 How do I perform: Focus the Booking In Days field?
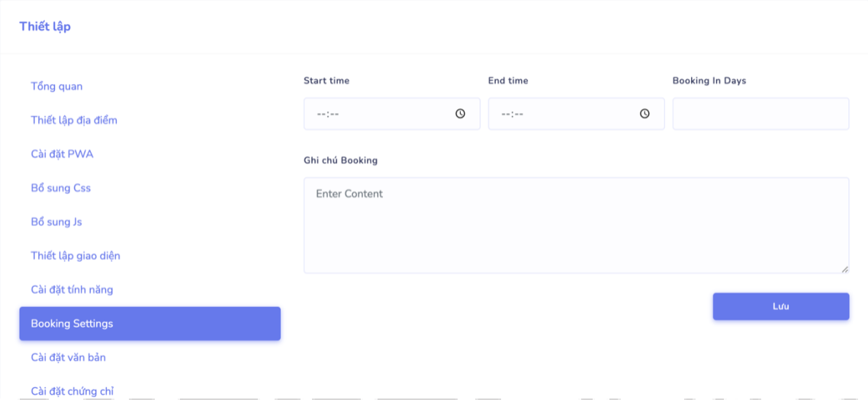point(760,114)
